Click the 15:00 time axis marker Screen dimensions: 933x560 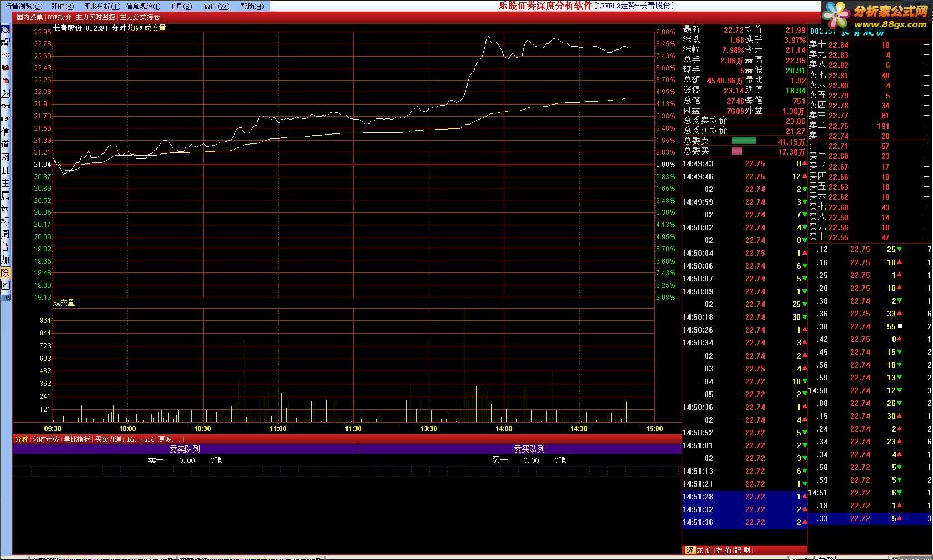(x=654, y=429)
